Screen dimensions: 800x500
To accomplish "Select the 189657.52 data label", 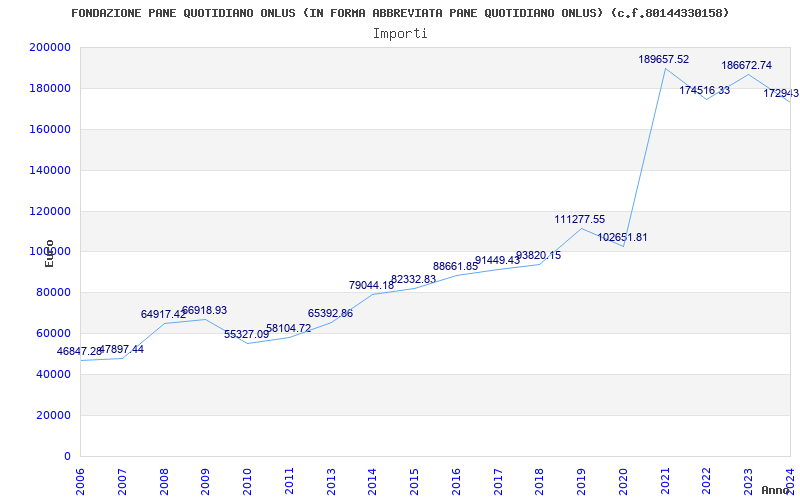I will (663, 60).
